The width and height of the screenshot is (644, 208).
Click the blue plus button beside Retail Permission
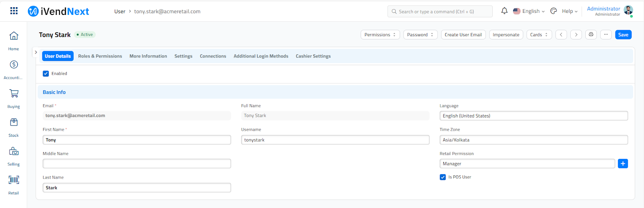point(623,164)
